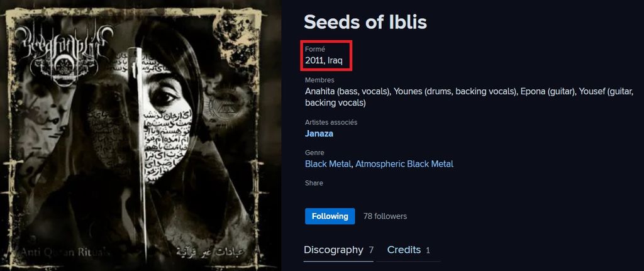Click member name Anahita
The height and width of the screenshot is (271, 644).
(x=319, y=92)
